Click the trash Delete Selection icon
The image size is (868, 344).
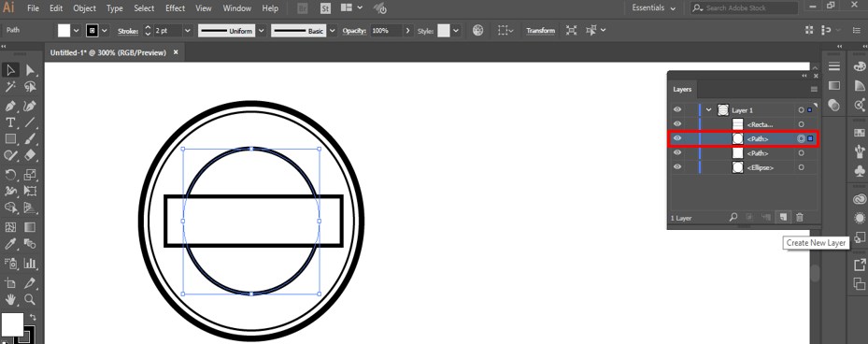pyautogui.click(x=800, y=218)
